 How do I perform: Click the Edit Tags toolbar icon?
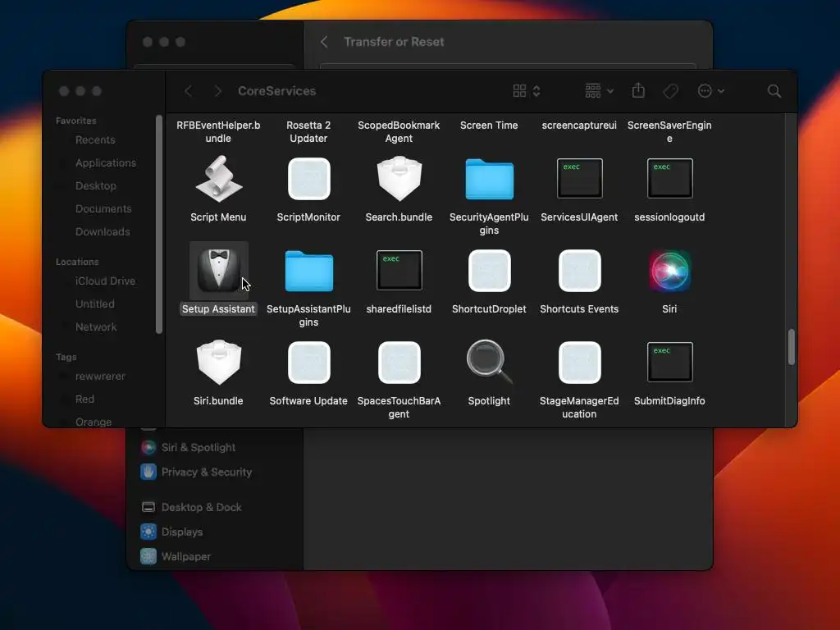pos(671,91)
